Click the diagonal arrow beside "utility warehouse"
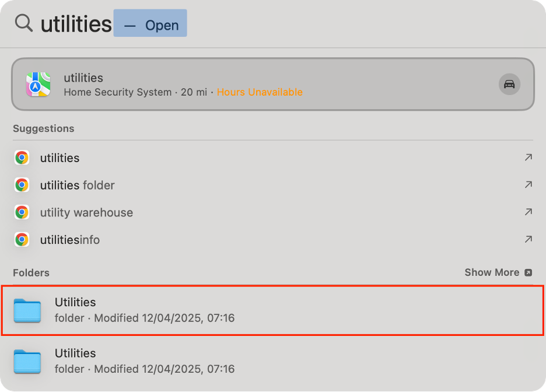Image resolution: width=546 pixels, height=392 pixels. [x=528, y=212]
